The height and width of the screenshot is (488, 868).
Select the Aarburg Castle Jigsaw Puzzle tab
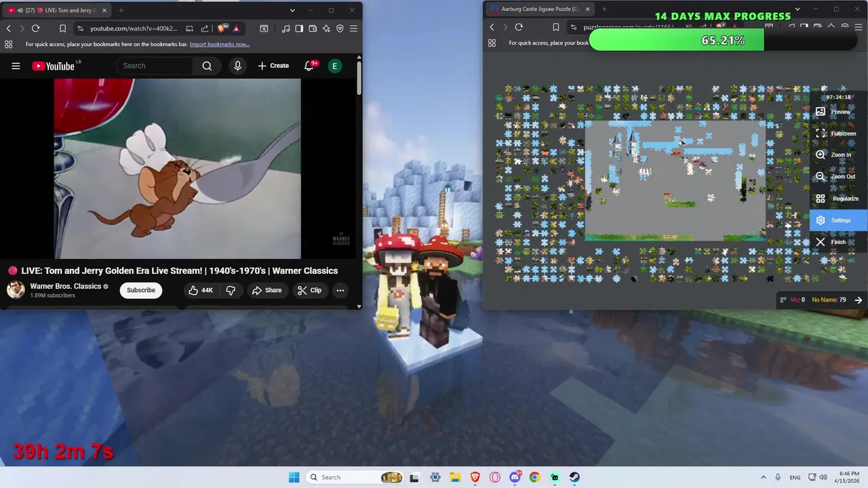pos(539,9)
